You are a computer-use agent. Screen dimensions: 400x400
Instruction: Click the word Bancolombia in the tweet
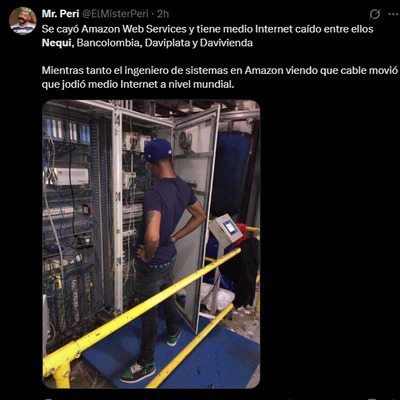pyautogui.click(x=107, y=43)
